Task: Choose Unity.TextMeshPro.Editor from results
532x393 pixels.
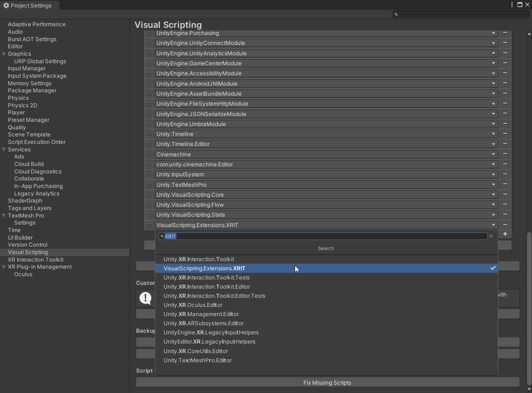Action: 326,360
